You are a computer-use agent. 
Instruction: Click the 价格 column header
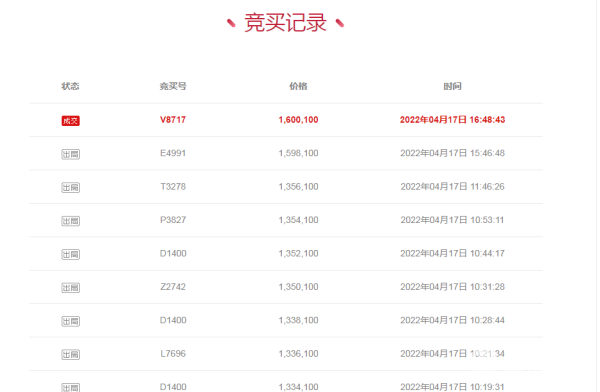tap(298, 86)
